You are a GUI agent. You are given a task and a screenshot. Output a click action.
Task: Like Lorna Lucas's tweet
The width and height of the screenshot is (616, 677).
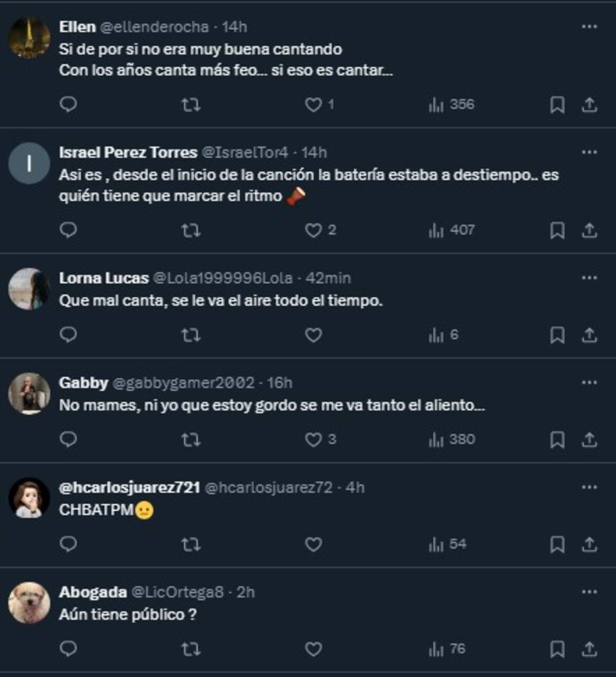point(313,335)
